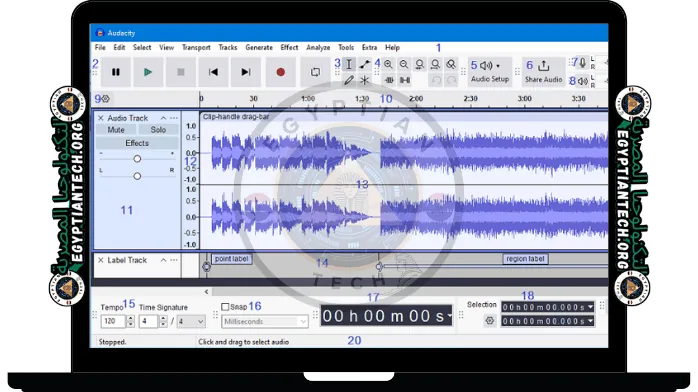Click the Stop transport button
This screenshot has width=698, height=392.
coord(181,72)
